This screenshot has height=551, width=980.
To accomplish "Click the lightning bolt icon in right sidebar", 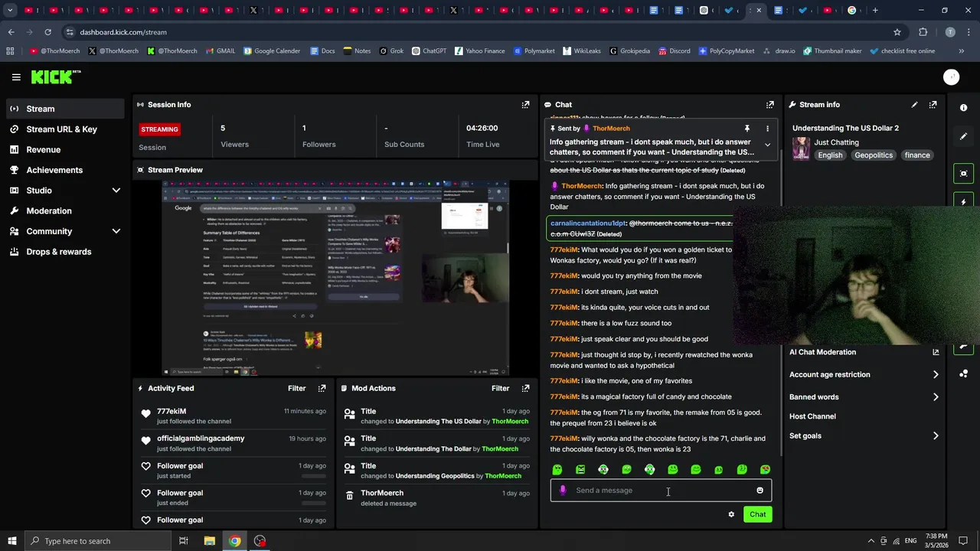I will click(x=964, y=201).
